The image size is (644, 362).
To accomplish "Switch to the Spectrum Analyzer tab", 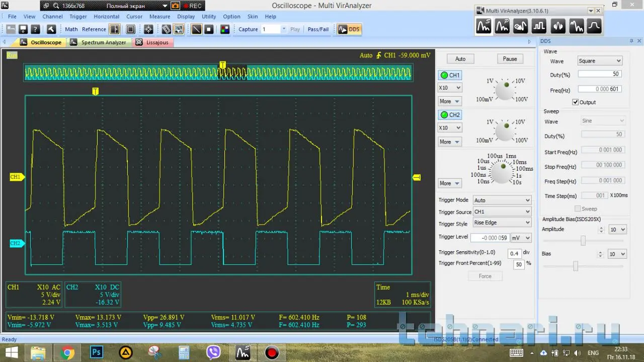I will tap(103, 43).
